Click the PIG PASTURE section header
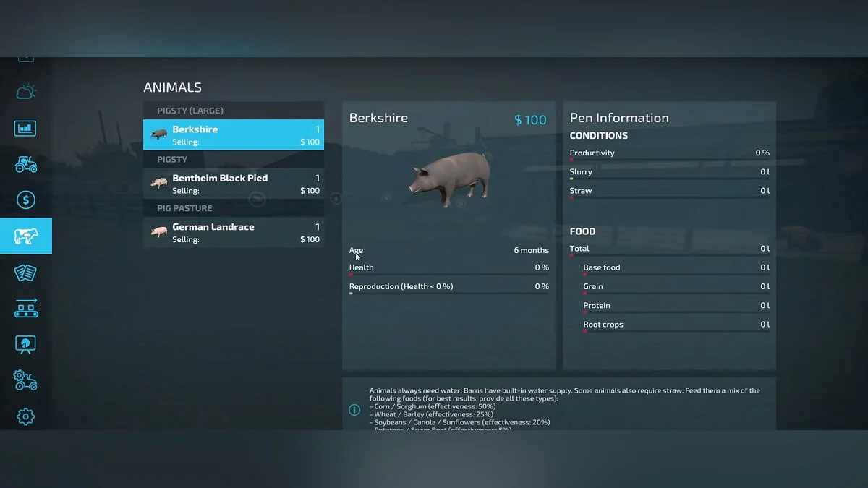The width and height of the screenshot is (868, 488). (x=234, y=208)
